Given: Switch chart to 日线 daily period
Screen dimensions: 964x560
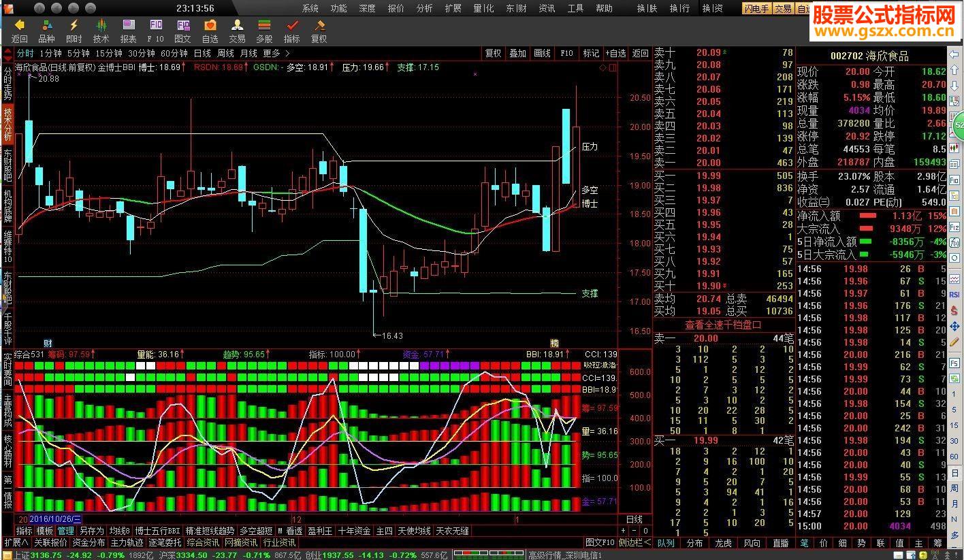Looking at the screenshot, I should coord(202,53).
